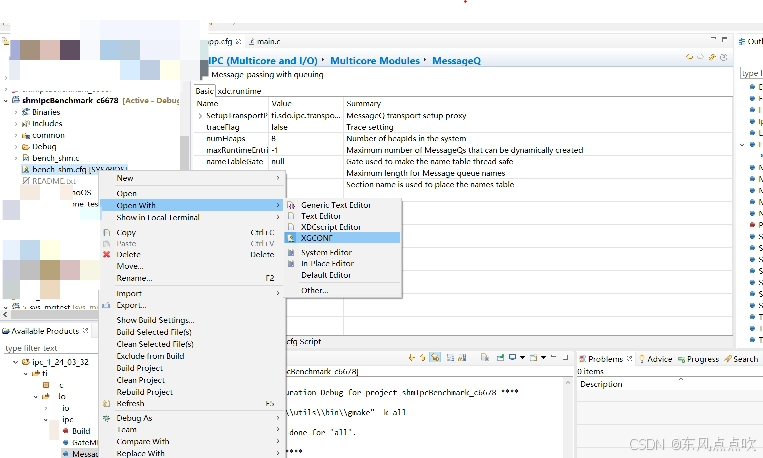Click the Delete entry's red X icon
763x458 pixels.
click(107, 254)
